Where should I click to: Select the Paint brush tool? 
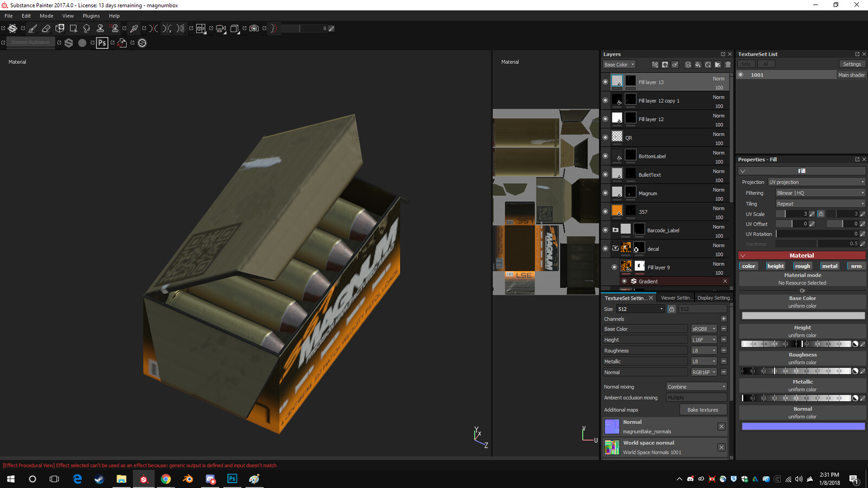pyautogui.click(x=33, y=29)
